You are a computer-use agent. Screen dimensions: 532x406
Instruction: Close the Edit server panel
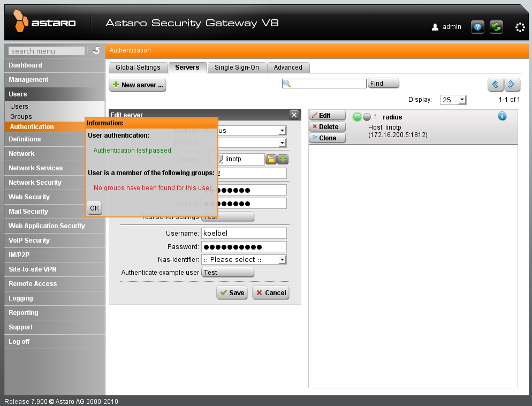pos(294,115)
